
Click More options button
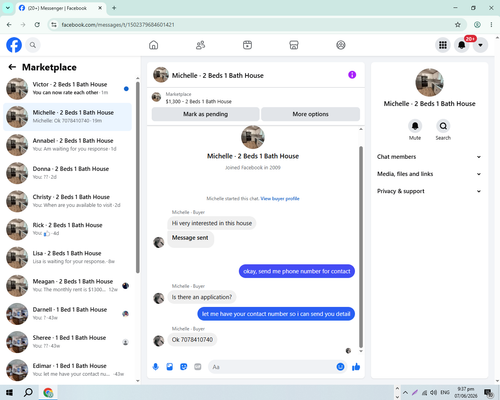[x=310, y=114]
